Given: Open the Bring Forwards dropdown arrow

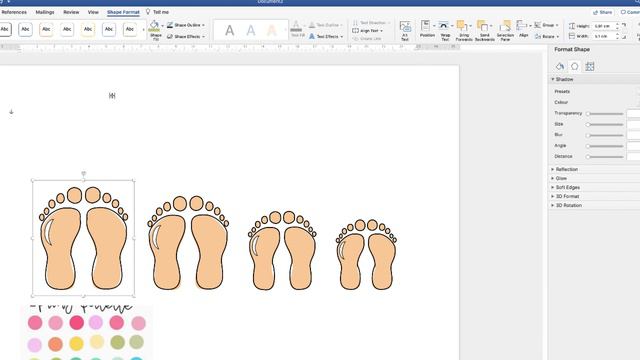Looking at the screenshot, I should (x=471, y=26).
